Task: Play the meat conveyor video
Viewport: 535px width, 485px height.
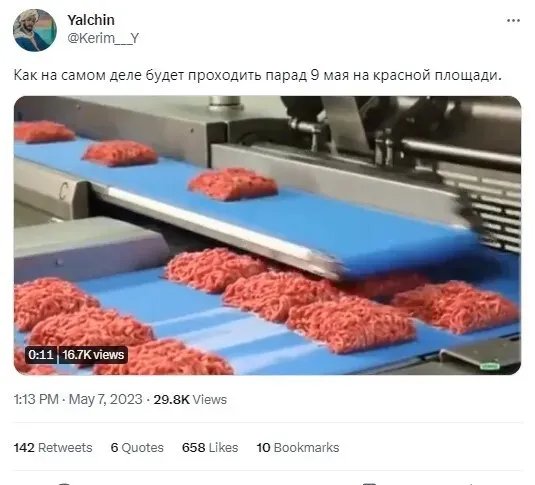Action: 268,235
